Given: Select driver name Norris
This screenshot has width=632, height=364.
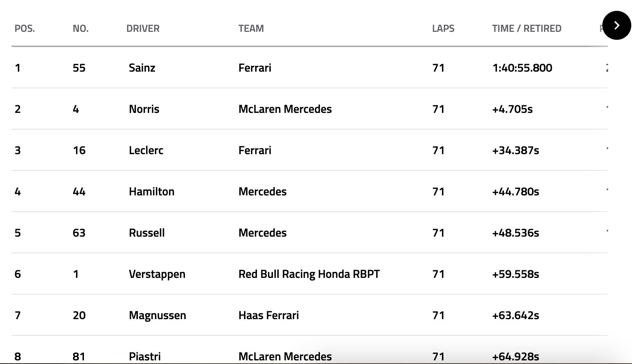Looking at the screenshot, I should (144, 109).
